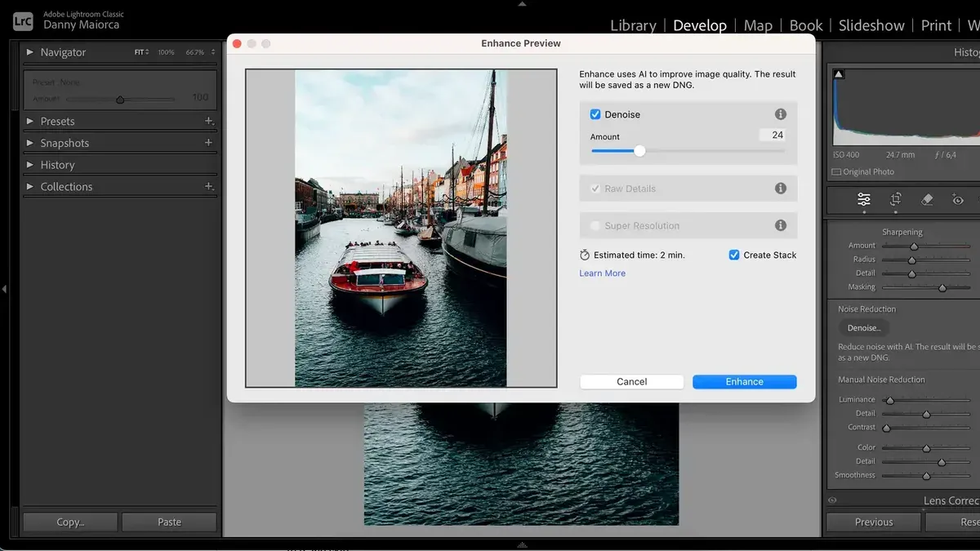
Task: Select the Healing eraser tool icon
Action: 927,199
